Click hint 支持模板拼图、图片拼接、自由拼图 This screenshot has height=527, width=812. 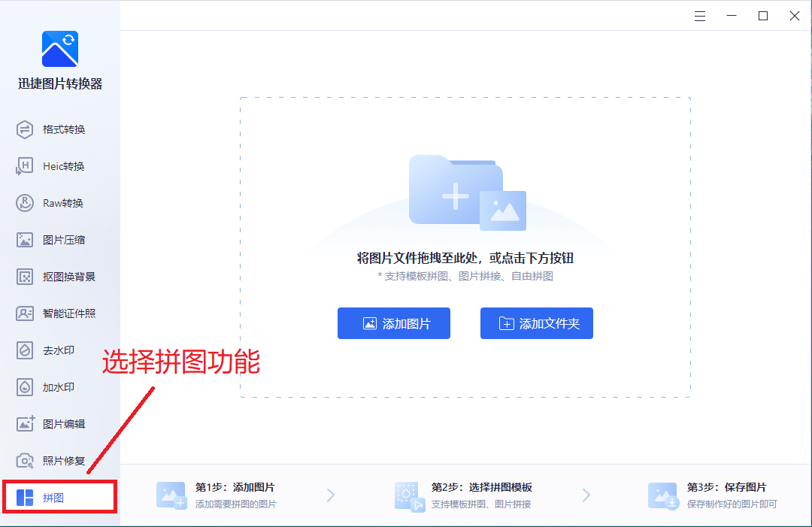(x=465, y=276)
